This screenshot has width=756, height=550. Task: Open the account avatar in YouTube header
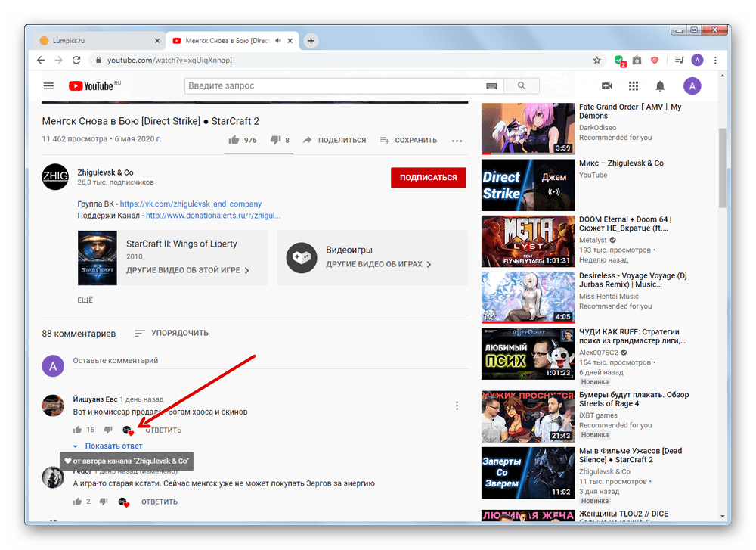point(692,86)
